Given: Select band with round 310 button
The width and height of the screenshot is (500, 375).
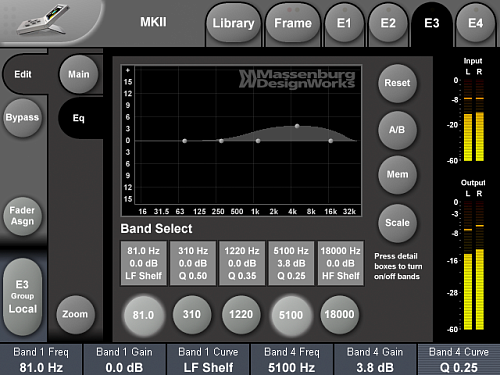Looking at the screenshot, I should [192, 314].
